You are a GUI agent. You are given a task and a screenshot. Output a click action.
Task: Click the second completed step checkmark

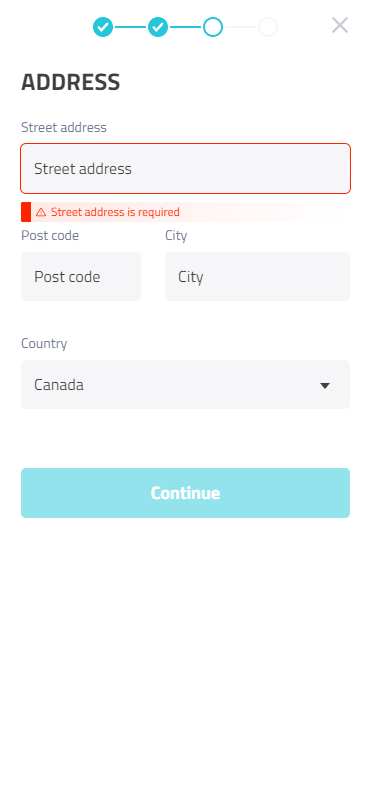tap(158, 27)
